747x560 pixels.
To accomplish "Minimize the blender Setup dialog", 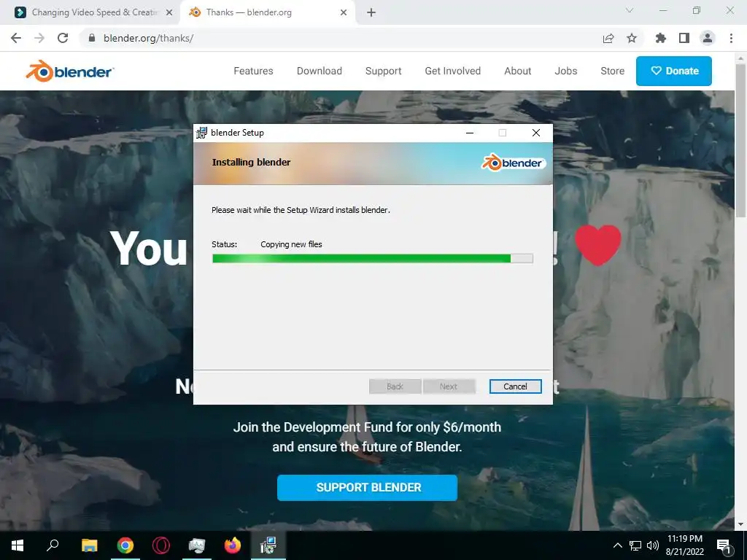I will coord(470,133).
